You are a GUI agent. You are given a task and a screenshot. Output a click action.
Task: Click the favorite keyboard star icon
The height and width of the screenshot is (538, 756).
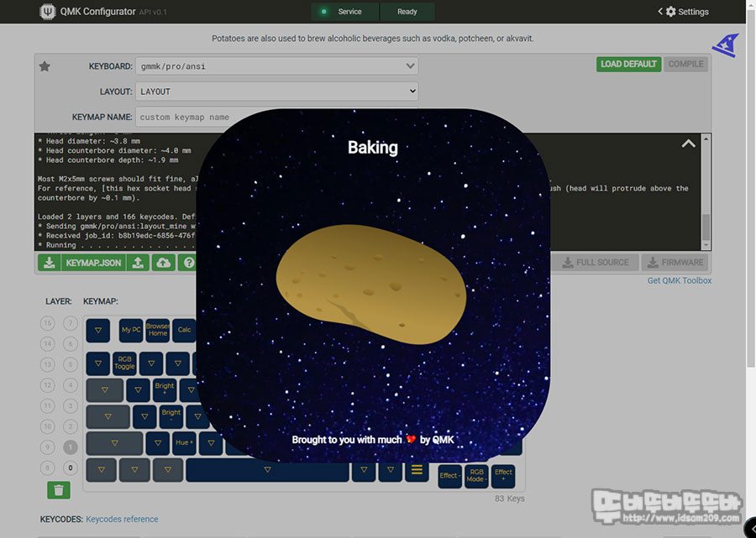click(45, 66)
